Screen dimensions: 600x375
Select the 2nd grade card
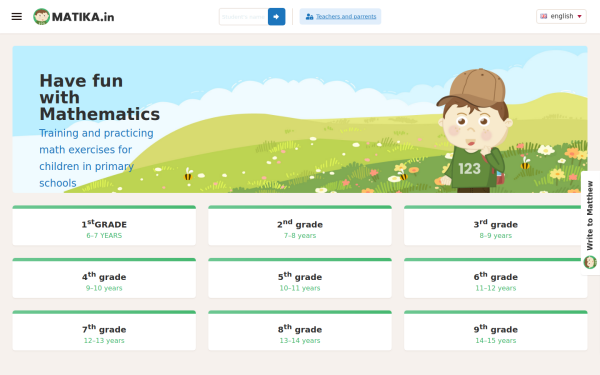tap(300, 225)
